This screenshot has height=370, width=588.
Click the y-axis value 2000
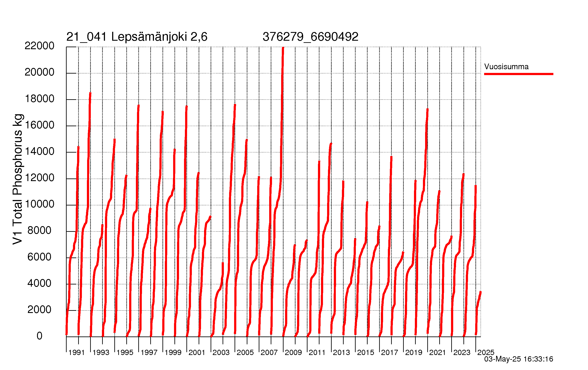tap(39, 309)
